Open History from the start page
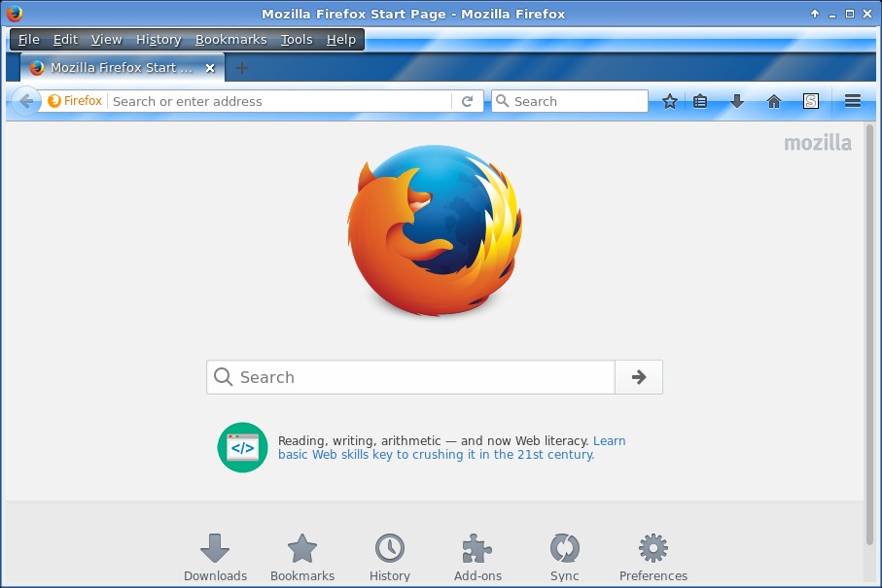This screenshot has width=882, height=588. tap(389, 558)
